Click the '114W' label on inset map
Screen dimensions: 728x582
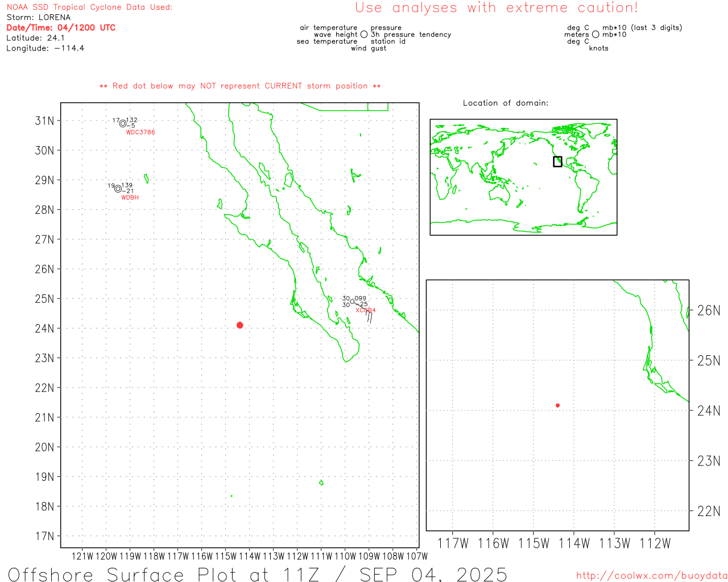point(574,543)
